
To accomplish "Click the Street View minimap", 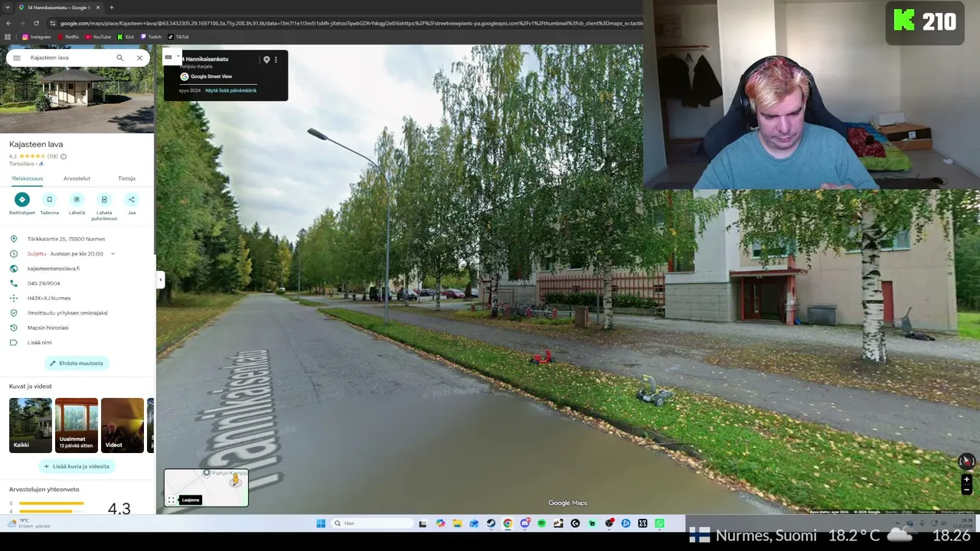I will pos(207,487).
